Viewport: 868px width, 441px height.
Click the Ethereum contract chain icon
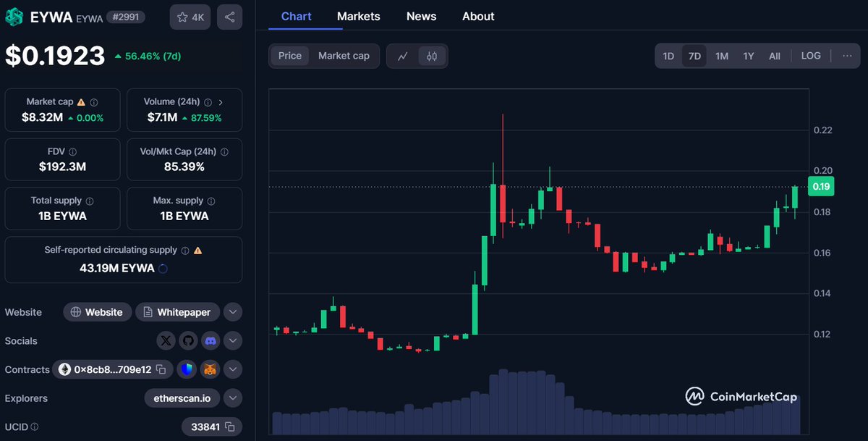(x=64, y=369)
